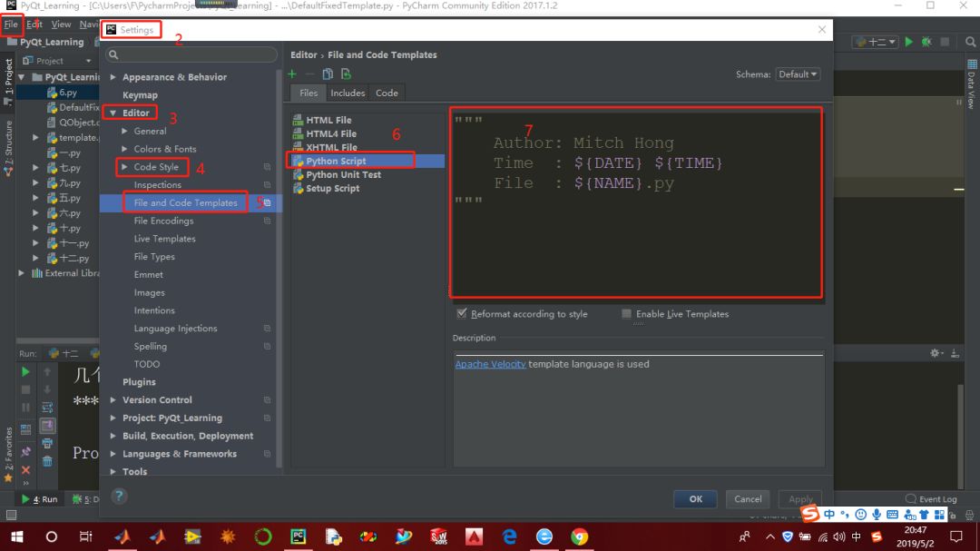Close the Run tab with red X
The width and height of the screenshot is (980, 551).
point(25,469)
